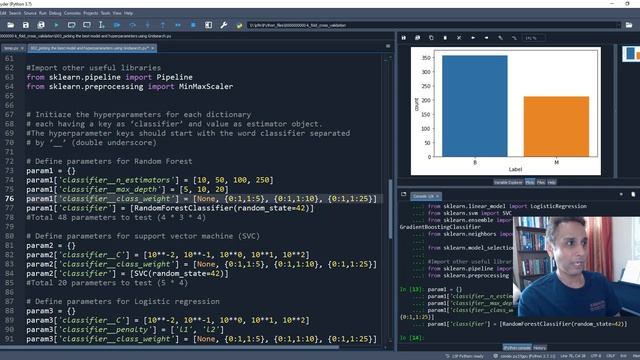Run the file with the green play icon
The width and height of the screenshot is (640, 360).
tap(56, 25)
